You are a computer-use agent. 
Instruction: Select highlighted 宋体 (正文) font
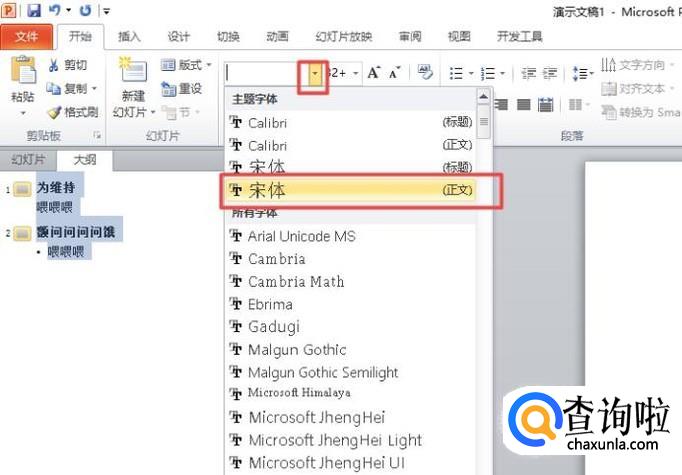(x=351, y=190)
